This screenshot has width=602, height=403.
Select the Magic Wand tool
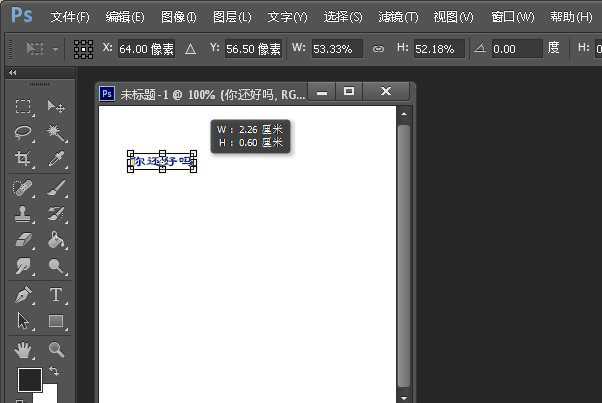pos(56,133)
